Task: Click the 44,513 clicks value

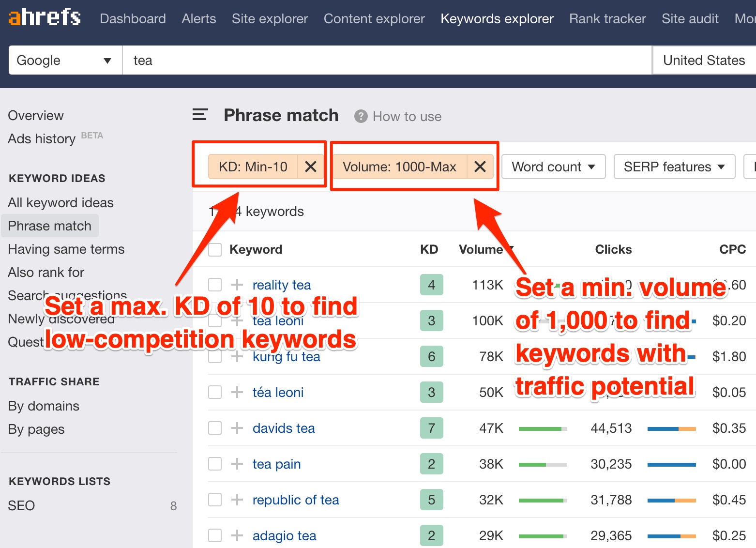Action: (611, 428)
